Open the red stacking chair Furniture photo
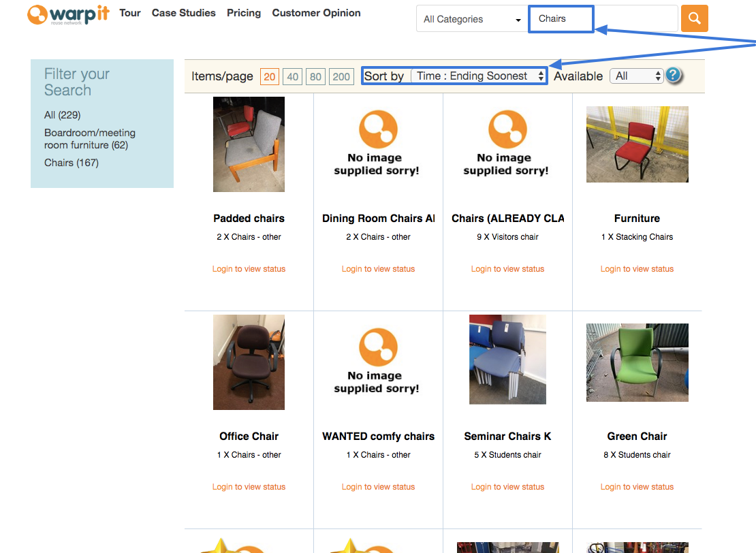 [637, 144]
